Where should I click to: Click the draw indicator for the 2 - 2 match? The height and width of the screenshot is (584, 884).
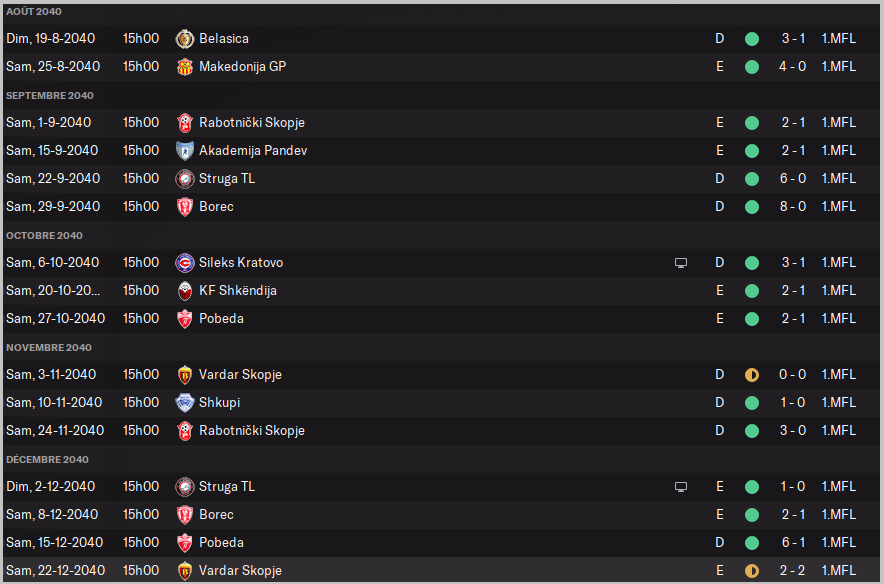pyautogui.click(x=752, y=571)
